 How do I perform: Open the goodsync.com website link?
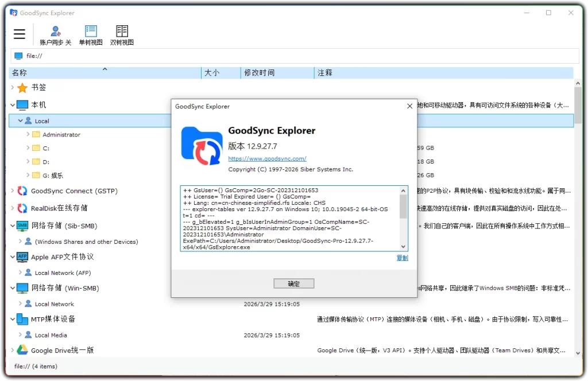pos(266,158)
